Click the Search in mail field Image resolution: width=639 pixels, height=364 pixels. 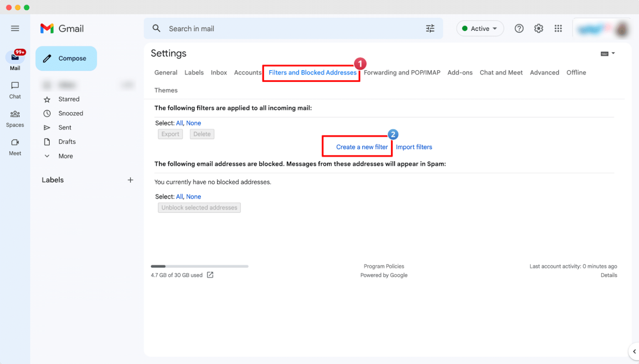coord(291,28)
